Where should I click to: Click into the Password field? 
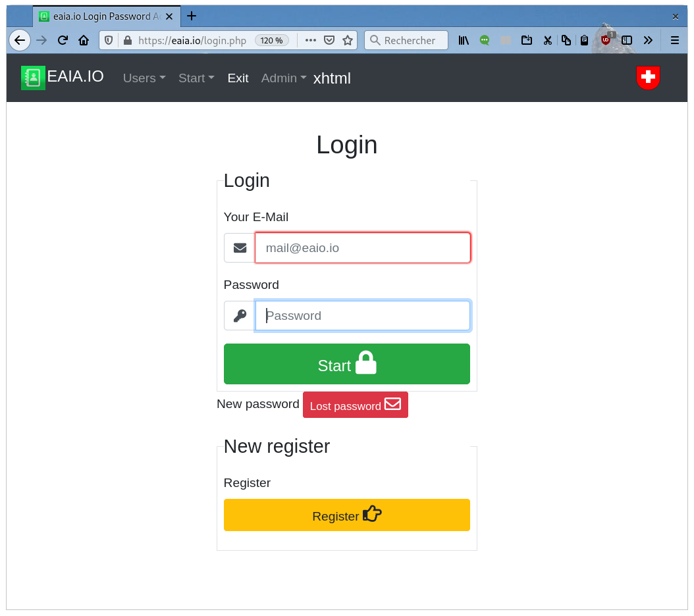coord(362,316)
